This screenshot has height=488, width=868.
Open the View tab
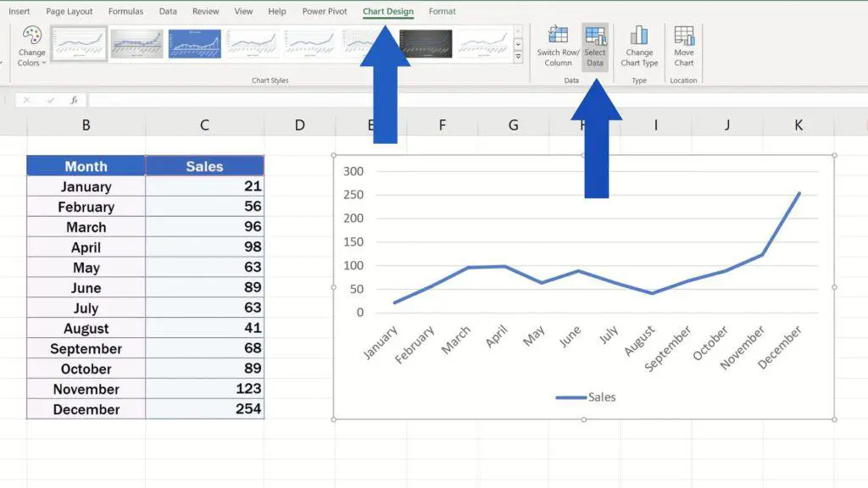click(243, 11)
